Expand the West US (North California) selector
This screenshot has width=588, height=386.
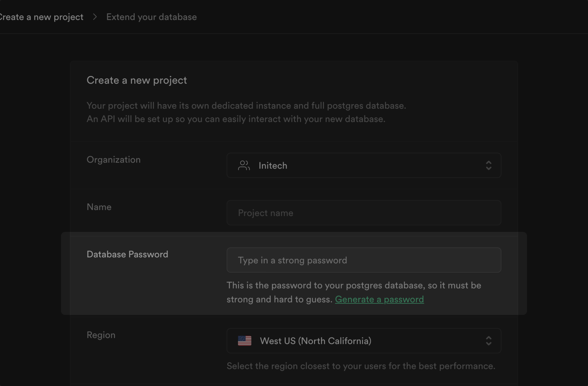(x=363, y=341)
